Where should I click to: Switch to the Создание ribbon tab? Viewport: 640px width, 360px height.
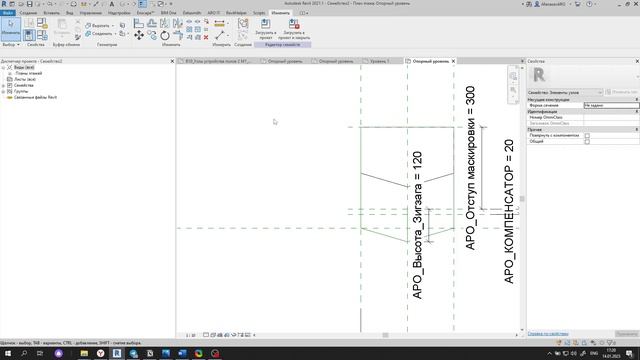[x=28, y=13]
